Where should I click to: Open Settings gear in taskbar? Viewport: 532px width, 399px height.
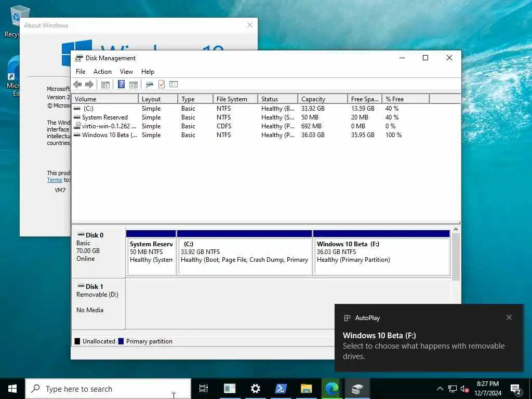(x=255, y=389)
